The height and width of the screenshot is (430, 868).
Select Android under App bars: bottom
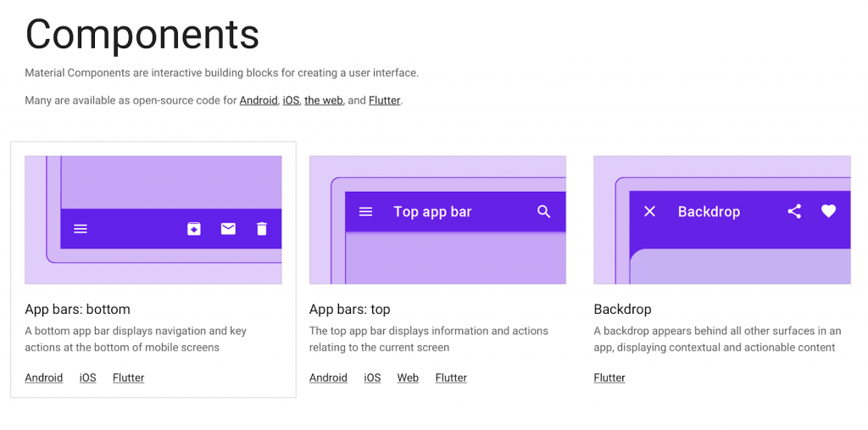click(x=44, y=377)
